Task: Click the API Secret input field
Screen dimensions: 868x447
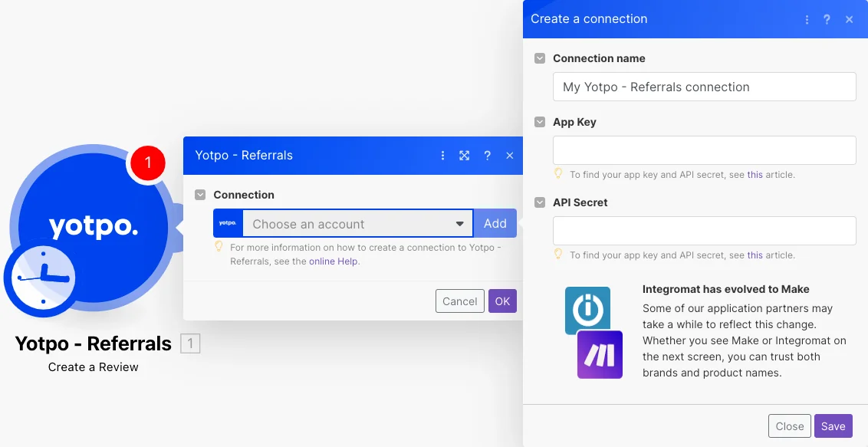Action: pyautogui.click(x=704, y=231)
